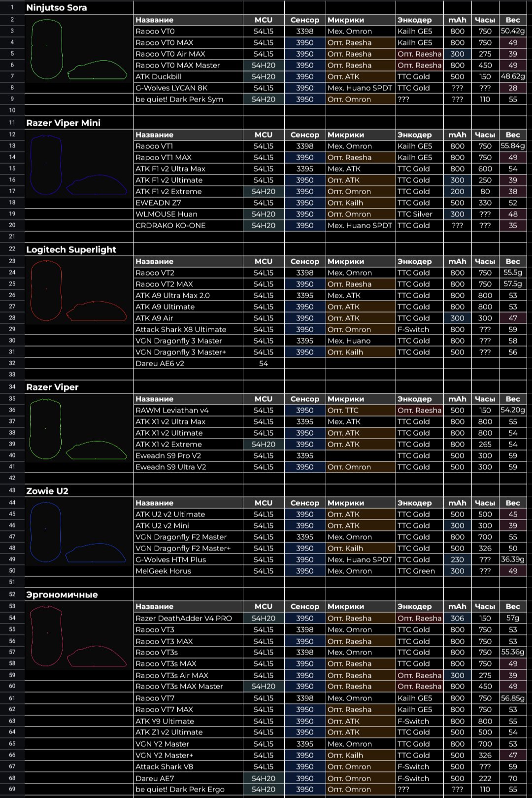Select the '36.39g' weight cell

[x=513, y=559]
